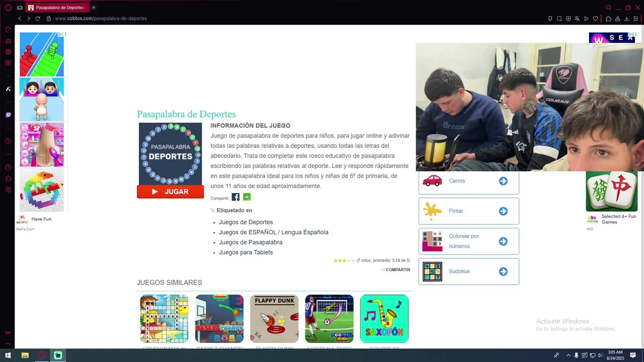Open the Mahjong tile ad
Screen dimensions: 644x362
click(x=612, y=191)
